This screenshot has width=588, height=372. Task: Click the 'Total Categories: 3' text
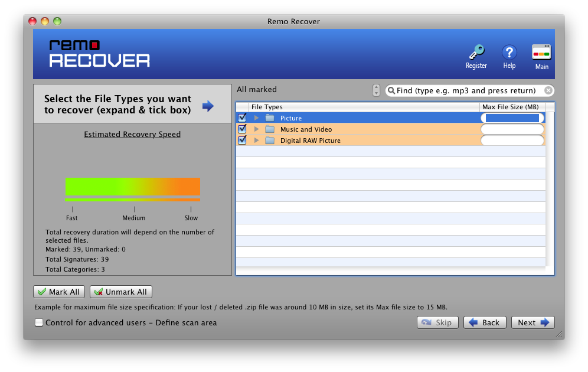(x=75, y=269)
